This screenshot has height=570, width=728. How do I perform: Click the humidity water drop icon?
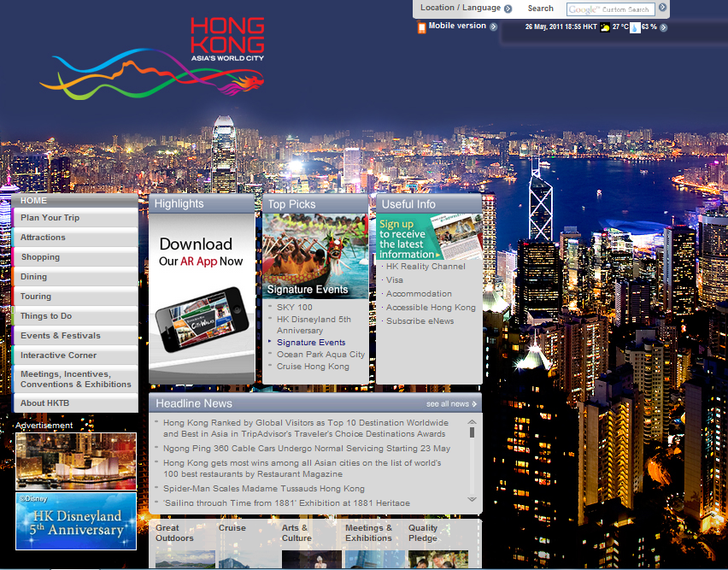635,27
